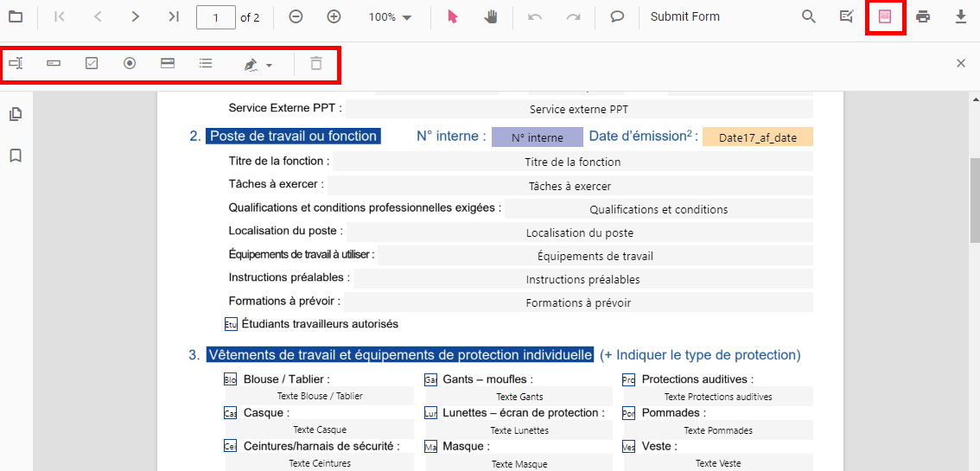
Task: Go to the next page
Action: coord(136,17)
